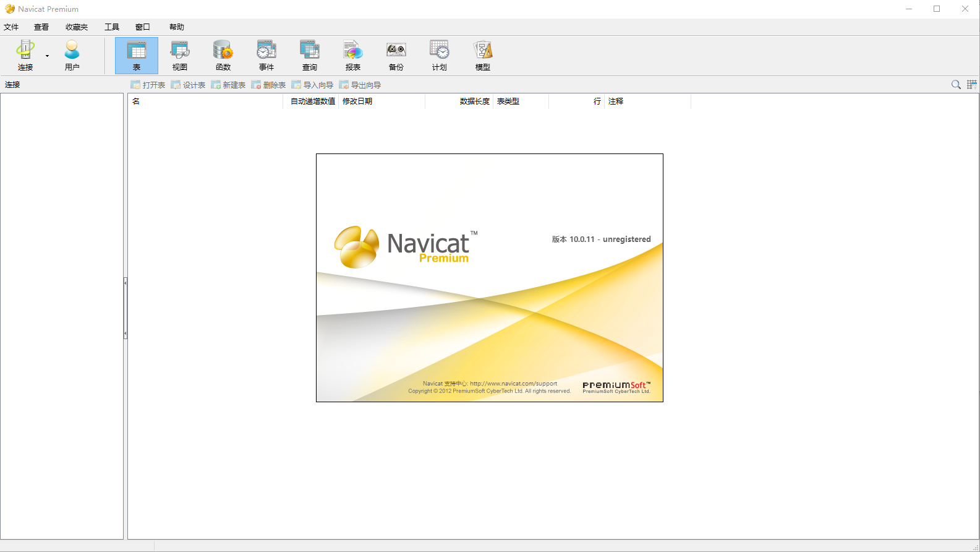980x552 pixels.
Task: Collapse the connection pane via splitter handle
Action: pos(126,308)
